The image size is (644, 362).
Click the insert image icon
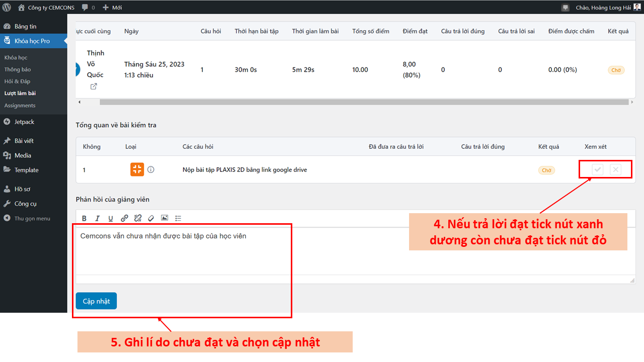[165, 218]
